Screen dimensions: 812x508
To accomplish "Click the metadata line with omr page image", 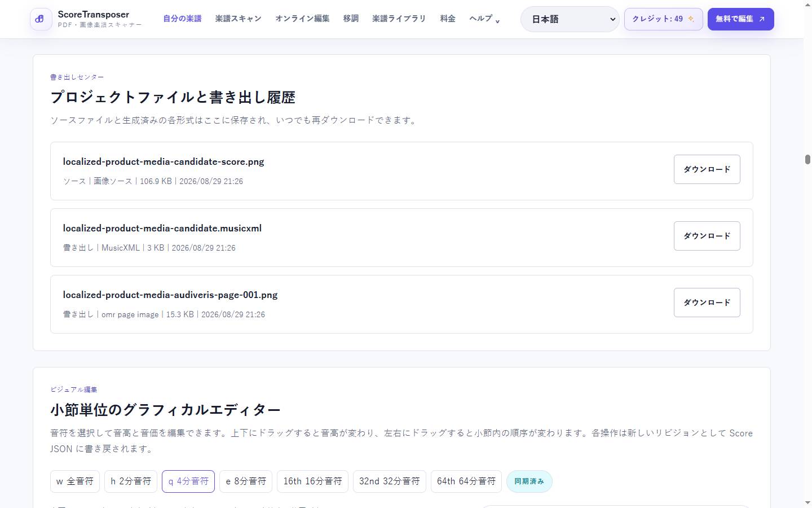I will click(164, 314).
